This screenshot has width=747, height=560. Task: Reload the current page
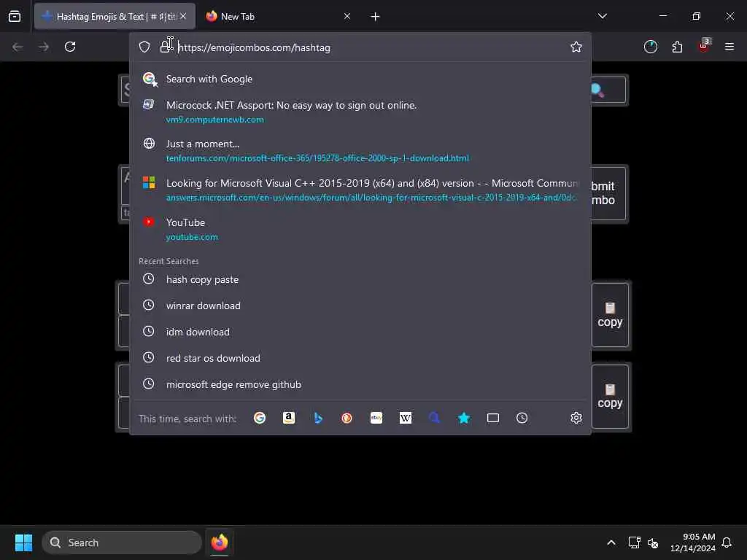coord(70,47)
